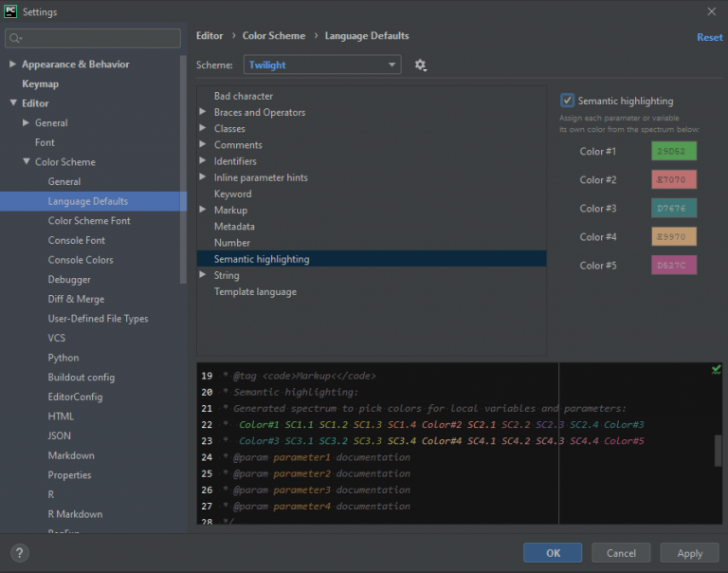This screenshot has height=573, width=728.
Task: Click into the settings search field
Action: (x=100, y=39)
